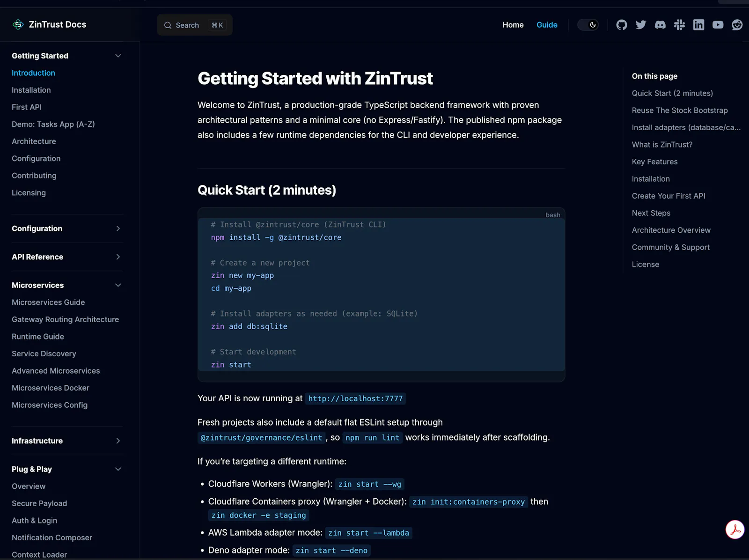
Task: Open Microservices Guide
Action: tap(48, 302)
